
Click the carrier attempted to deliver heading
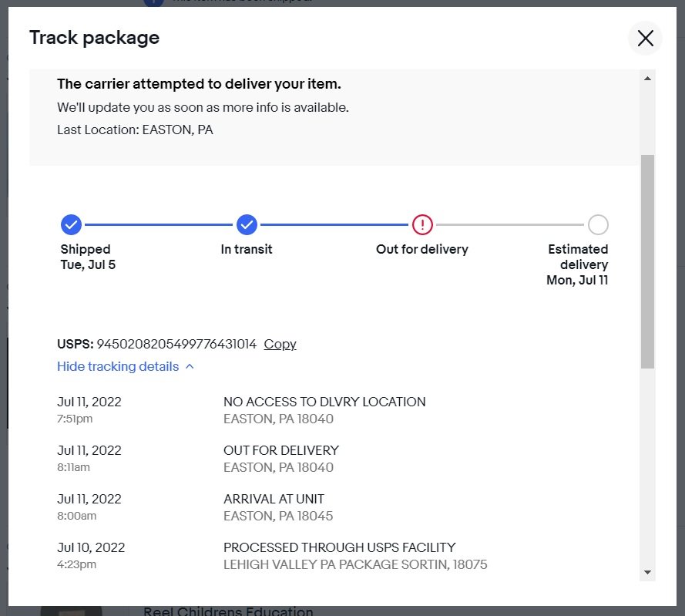199,83
